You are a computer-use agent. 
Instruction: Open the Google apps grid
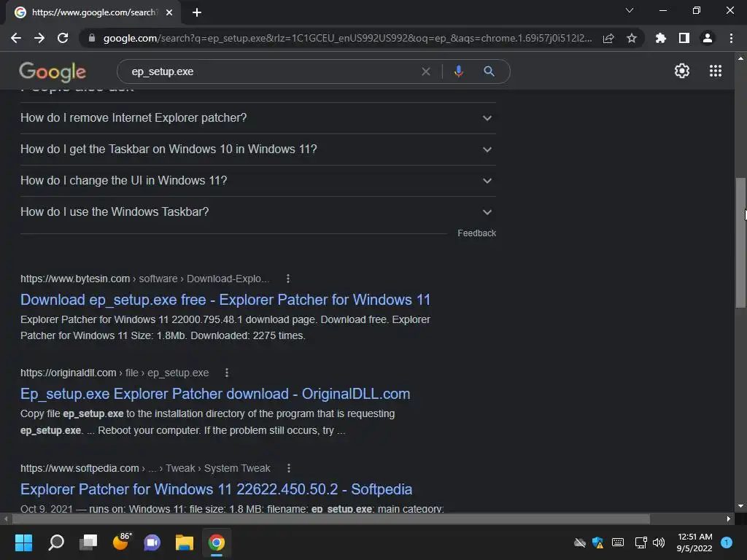click(x=716, y=71)
